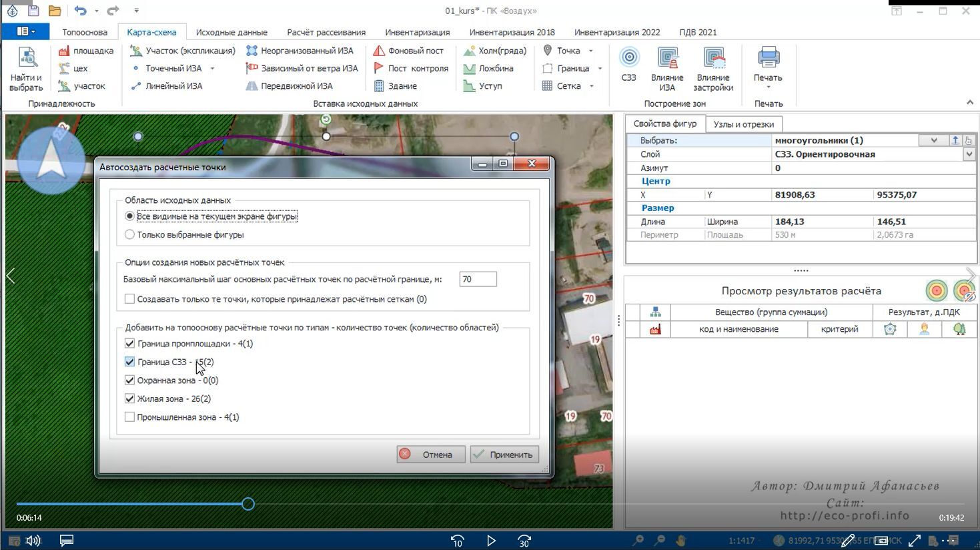Expand Точка dropdown arrow
The width and height of the screenshot is (980, 550).
point(591,51)
